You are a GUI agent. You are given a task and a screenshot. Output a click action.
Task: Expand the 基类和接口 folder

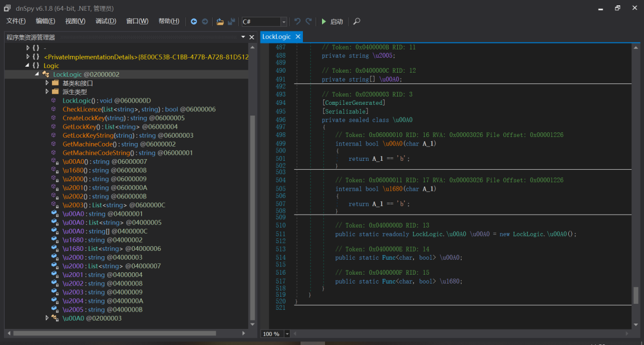pyautogui.click(x=47, y=83)
